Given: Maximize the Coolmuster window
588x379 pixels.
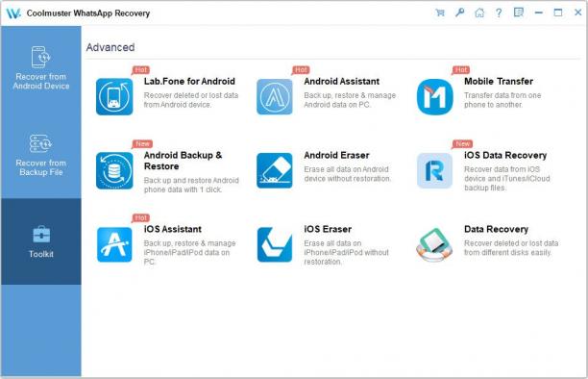Looking at the screenshot, I should (558, 13).
